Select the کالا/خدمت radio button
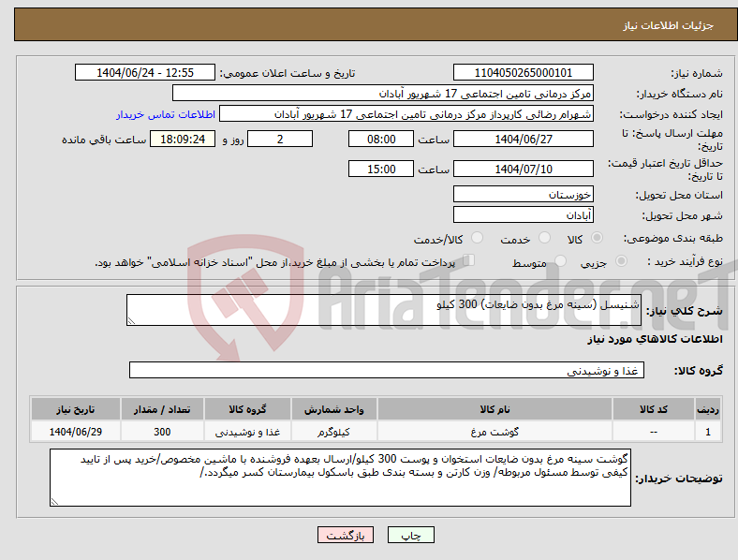Viewport: 738px width, 560px height. click(478, 238)
